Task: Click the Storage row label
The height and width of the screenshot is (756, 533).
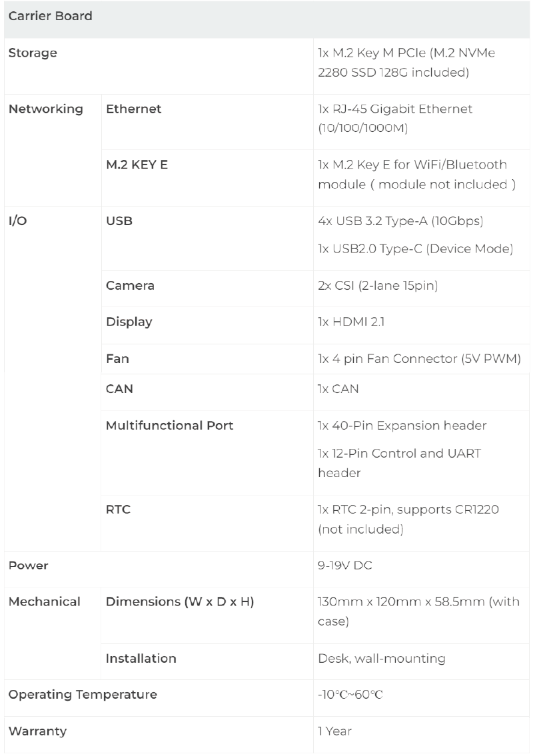Action: (x=33, y=53)
